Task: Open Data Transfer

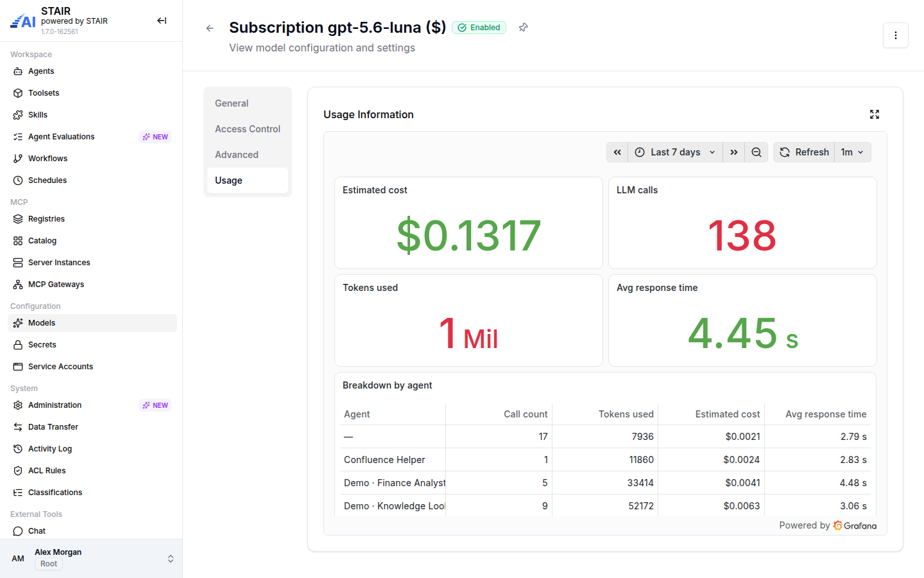Action: (x=92, y=427)
